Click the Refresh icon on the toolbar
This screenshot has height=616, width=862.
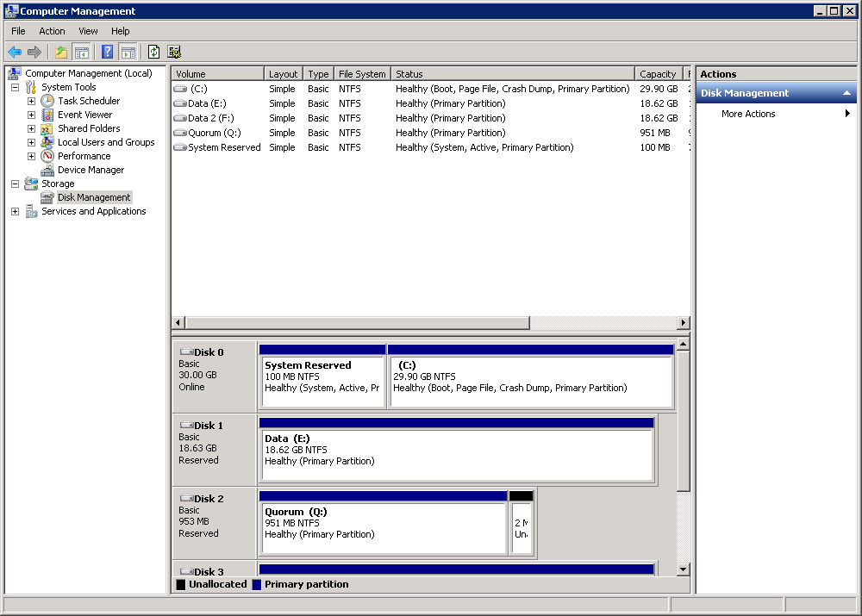pos(153,52)
